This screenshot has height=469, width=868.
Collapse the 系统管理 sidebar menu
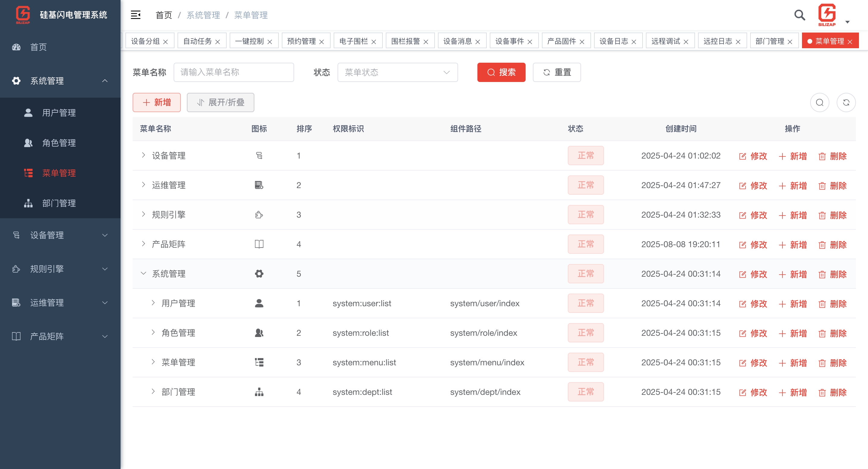[60, 81]
